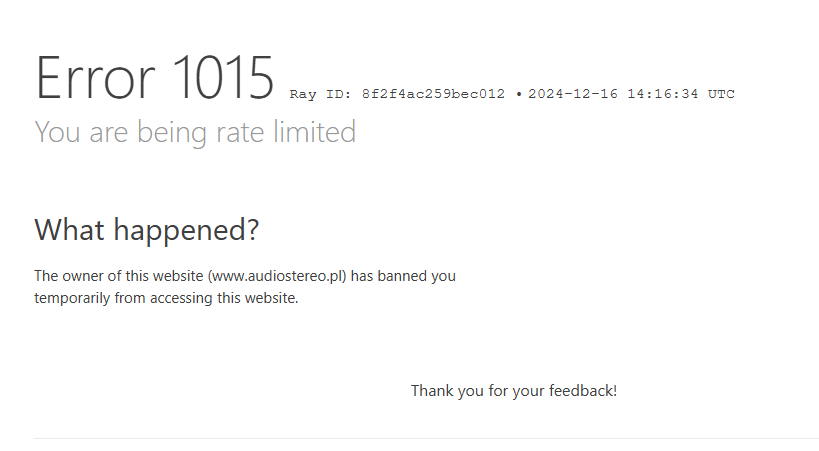Screen dimensions: 819x451
Task: Click the www.audiostereo.pl domain text
Action: coord(277,276)
